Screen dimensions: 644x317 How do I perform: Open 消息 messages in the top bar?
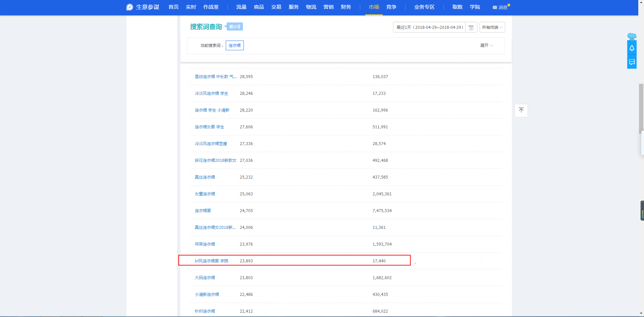point(501,7)
